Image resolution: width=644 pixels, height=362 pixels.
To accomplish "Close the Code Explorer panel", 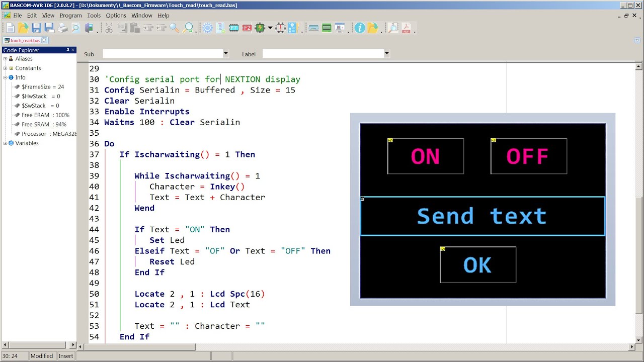I will click(x=73, y=50).
